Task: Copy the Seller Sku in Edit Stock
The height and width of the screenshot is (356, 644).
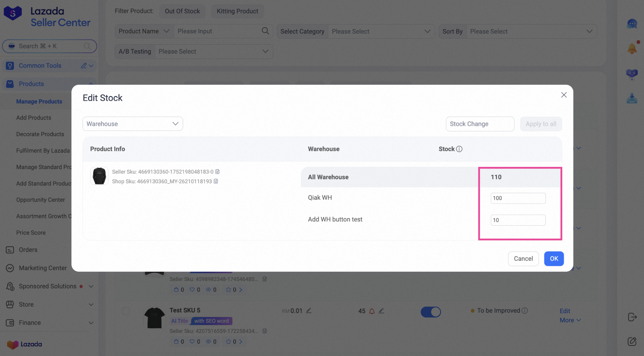Action: [217, 172]
